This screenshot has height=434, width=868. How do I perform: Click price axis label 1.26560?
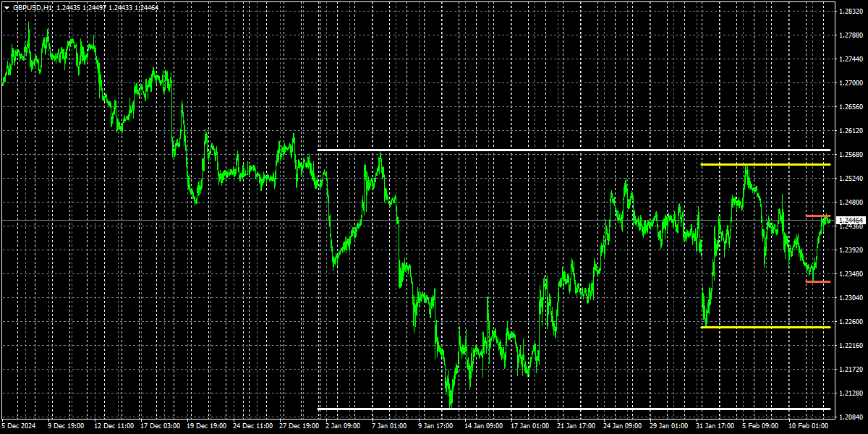[x=851, y=107]
